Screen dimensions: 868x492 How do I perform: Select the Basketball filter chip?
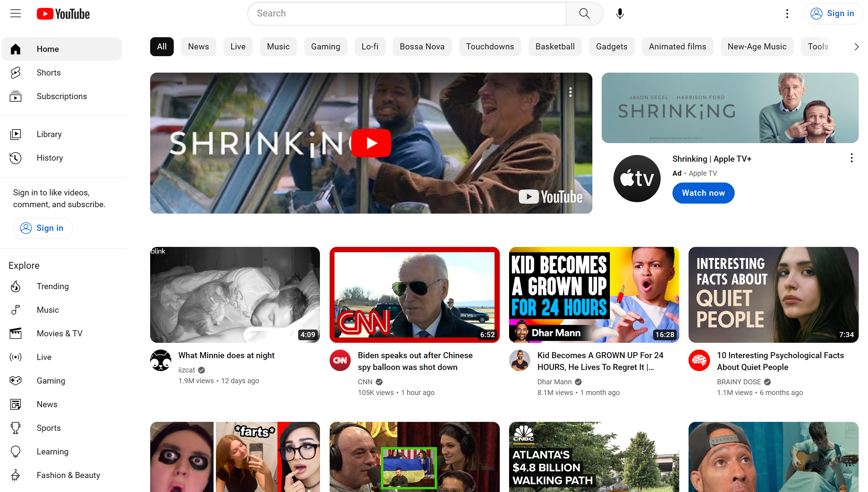[555, 47]
